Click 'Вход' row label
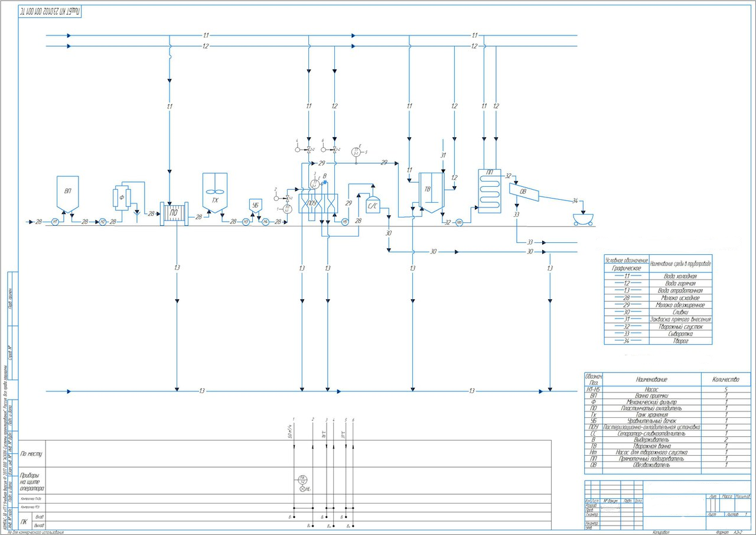Viewport: 756px width, 535px height. [40, 517]
